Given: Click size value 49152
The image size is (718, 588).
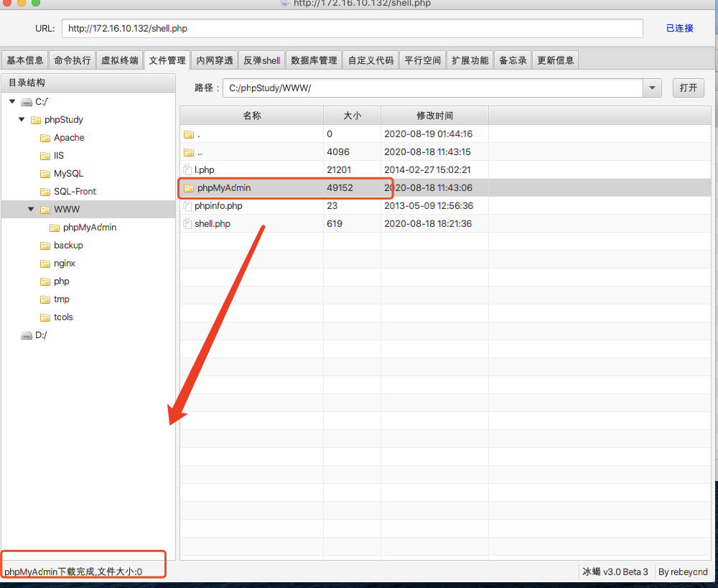Looking at the screenshot, I should coord(340,188).
